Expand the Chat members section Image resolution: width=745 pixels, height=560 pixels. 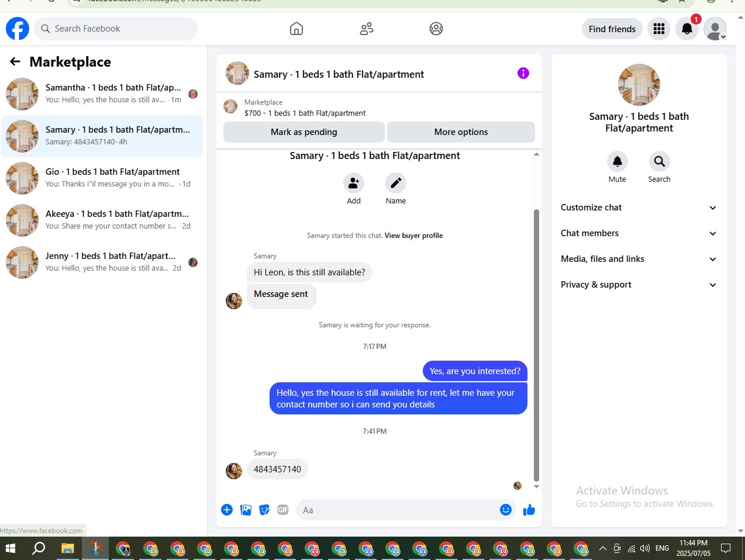(x=639, y=233)
